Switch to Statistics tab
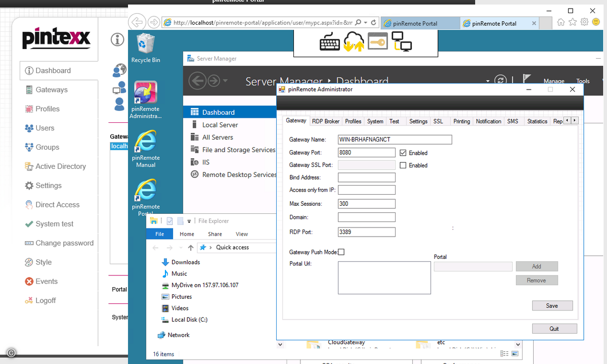 pyautogui.click(x=537, y=121)
